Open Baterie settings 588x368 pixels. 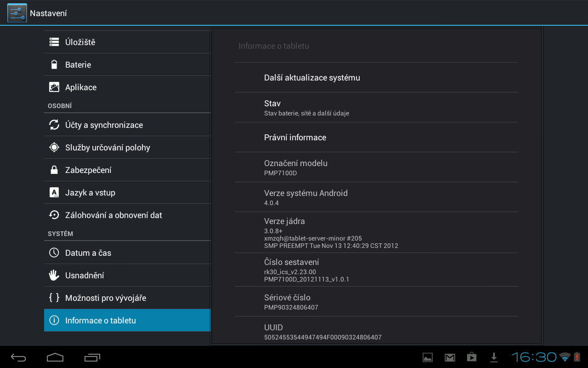click(x=127, y=65)
